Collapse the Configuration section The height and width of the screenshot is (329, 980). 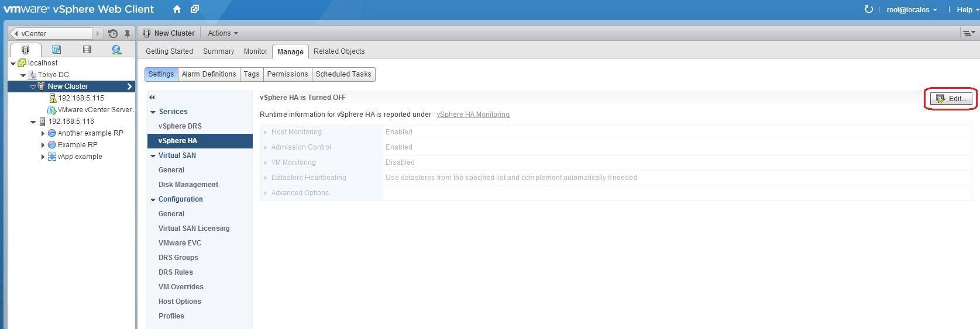tap(153, 200)
